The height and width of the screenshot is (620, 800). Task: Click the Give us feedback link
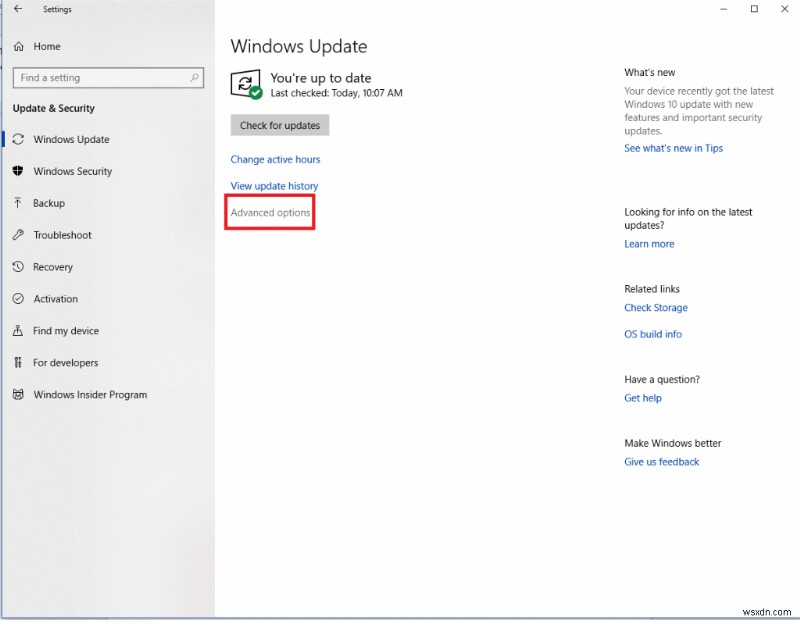[x=661, y=461]
